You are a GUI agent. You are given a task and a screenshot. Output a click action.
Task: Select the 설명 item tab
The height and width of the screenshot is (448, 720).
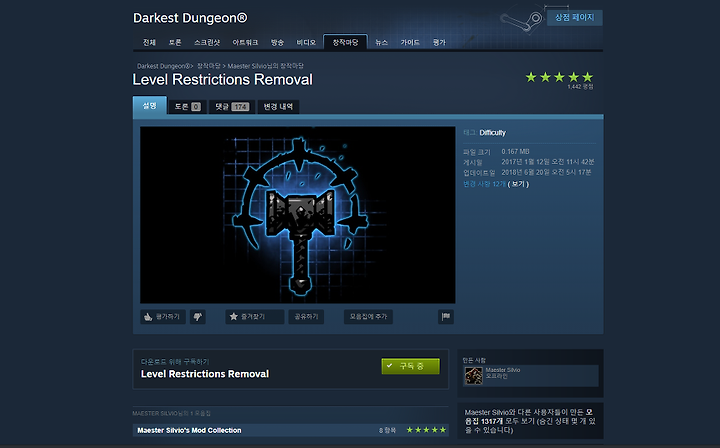[x=150, y=106]
